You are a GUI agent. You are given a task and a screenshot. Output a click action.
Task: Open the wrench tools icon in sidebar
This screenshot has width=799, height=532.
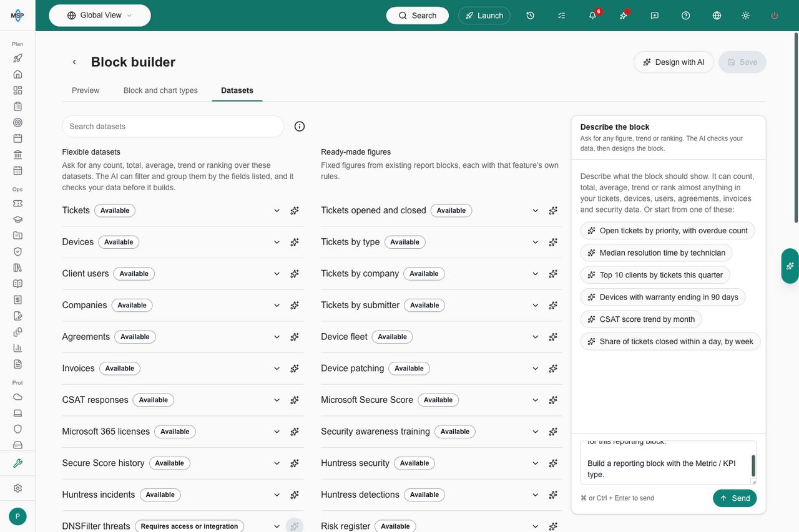(17, 463)
